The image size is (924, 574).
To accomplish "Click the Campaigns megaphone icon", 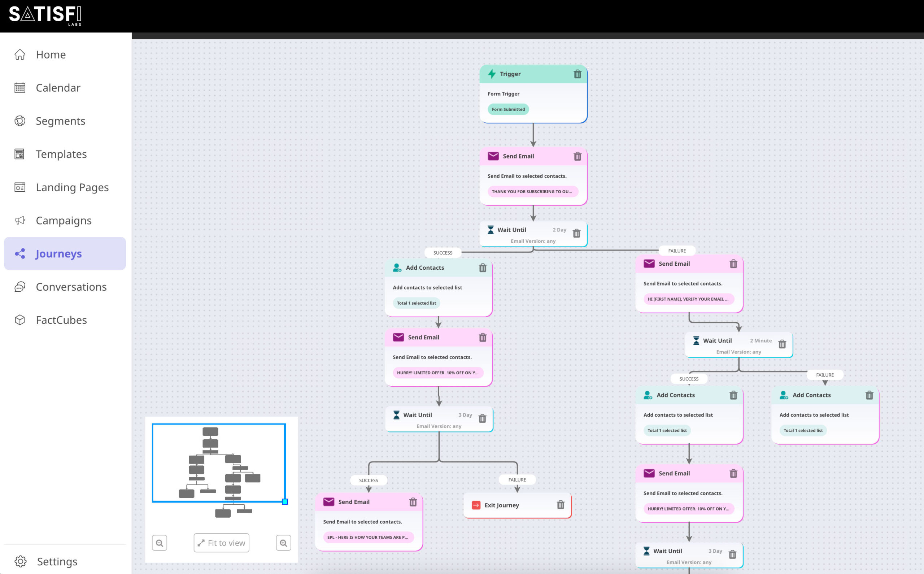I will coord(20,221).
